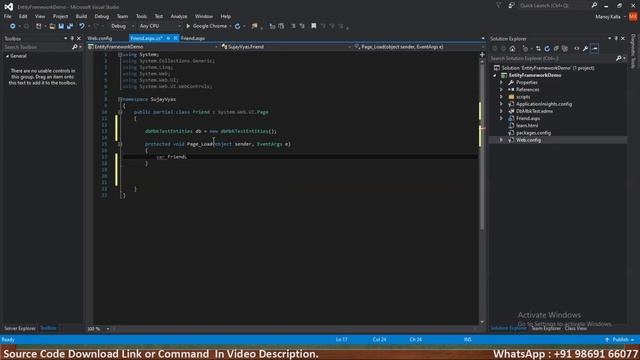640x360 pixels.
Task: Expand the Friend.aspx node
Action: 501,118
